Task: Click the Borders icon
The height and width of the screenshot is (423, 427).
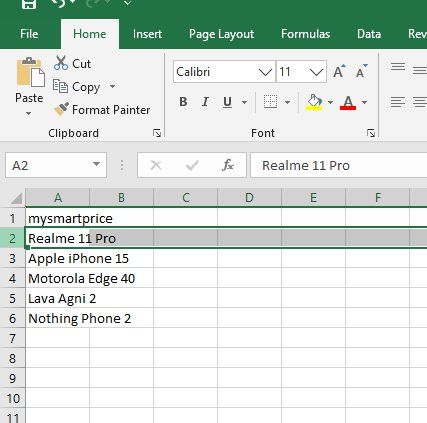Action: click(270, 102)
